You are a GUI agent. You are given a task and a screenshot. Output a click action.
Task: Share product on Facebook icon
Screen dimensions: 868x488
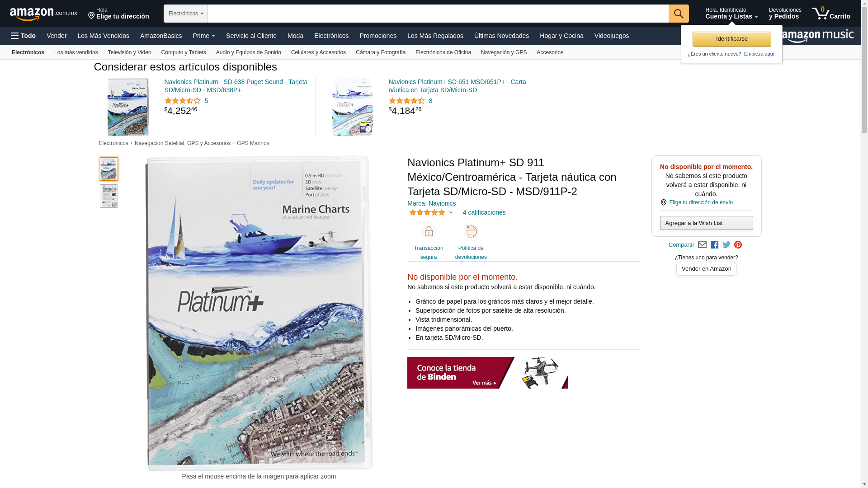click(714, 245)
